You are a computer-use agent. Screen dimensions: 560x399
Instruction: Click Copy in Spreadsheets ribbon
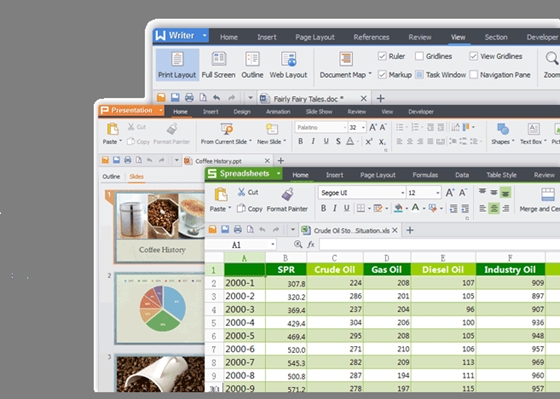click(x=250, y=209)
